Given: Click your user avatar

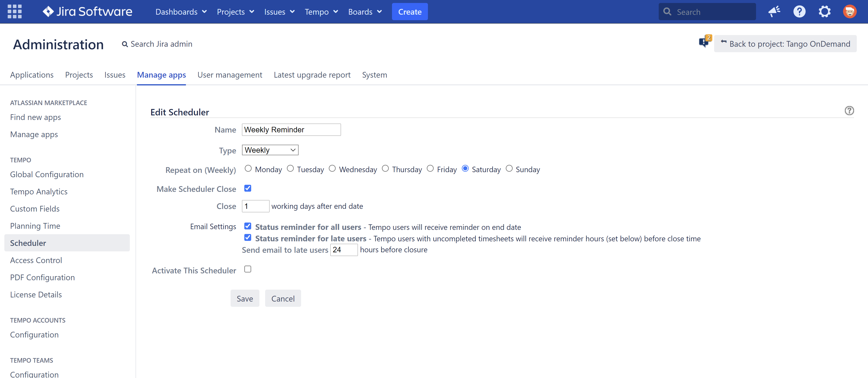Looking at the screenshot, I should pos(850,11).
